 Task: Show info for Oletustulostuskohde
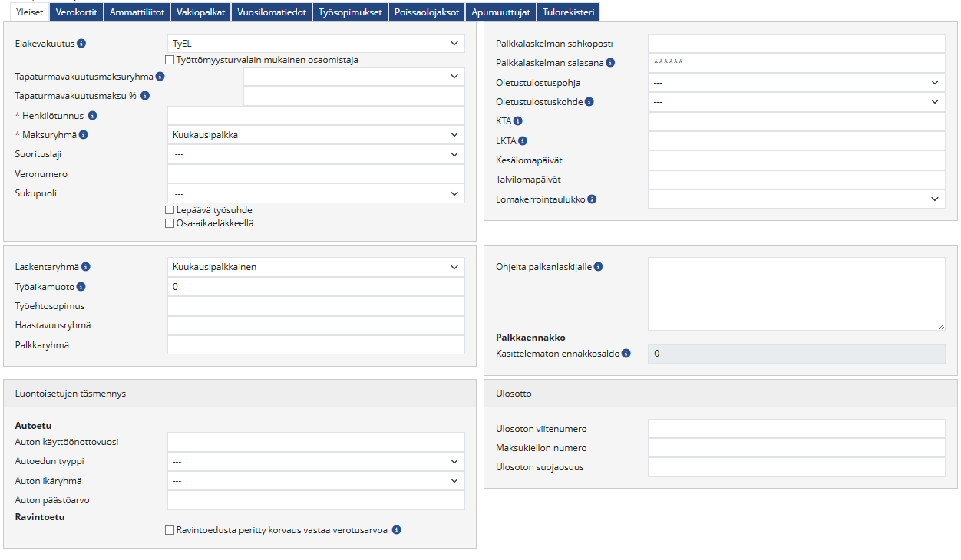pyautogui.click(x=589, y=101)
